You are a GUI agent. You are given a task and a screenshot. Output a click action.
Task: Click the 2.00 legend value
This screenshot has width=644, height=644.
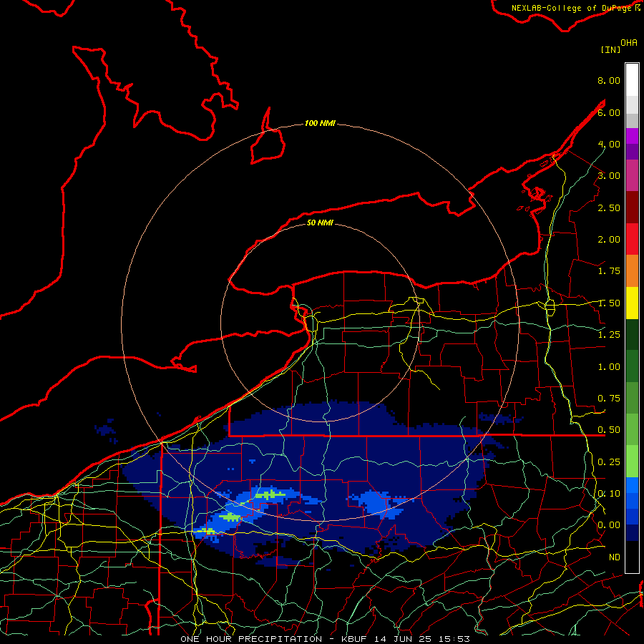[x=609, y=240]
